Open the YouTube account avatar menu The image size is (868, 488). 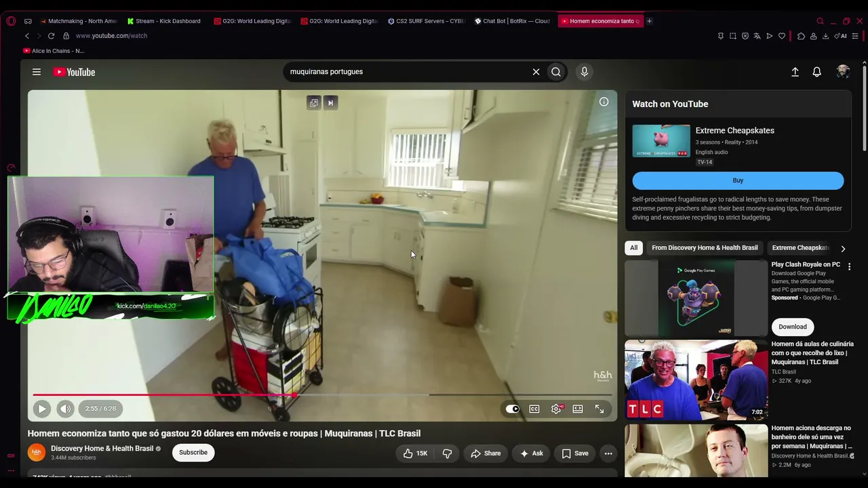[x=843, y=72]
